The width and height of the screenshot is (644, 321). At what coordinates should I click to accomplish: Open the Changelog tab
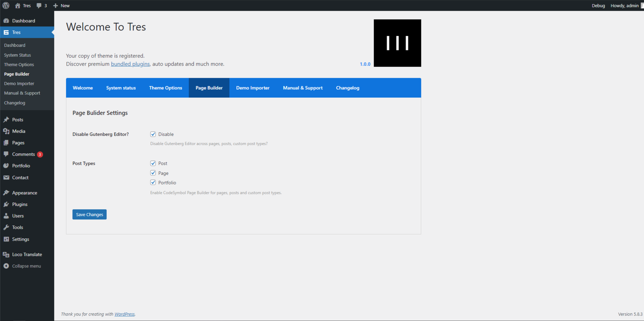click(348, 88)
